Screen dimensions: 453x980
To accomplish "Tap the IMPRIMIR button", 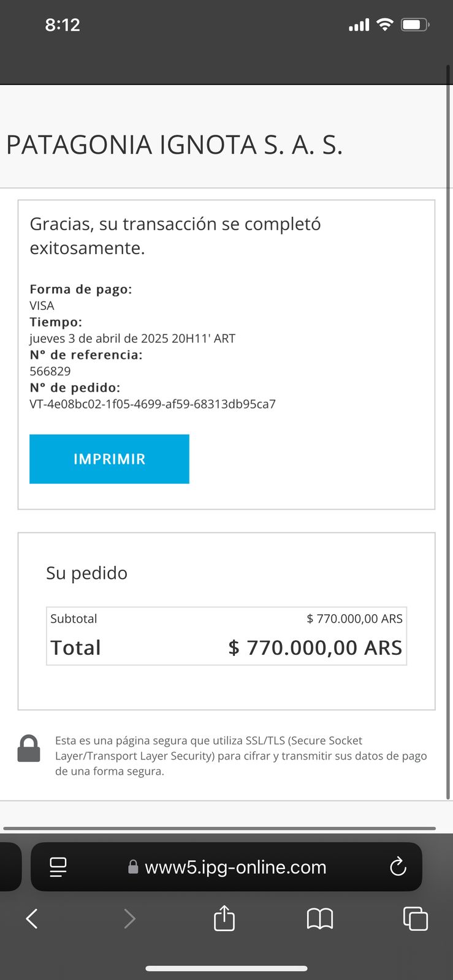I will coord(109,459).
